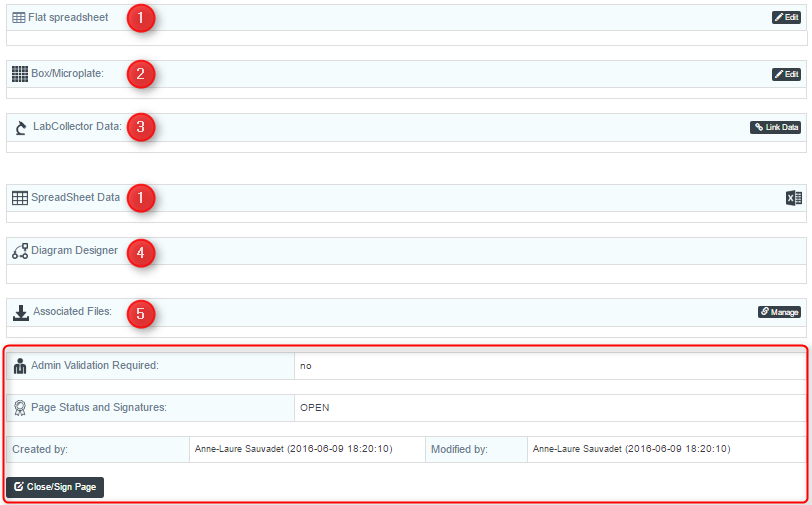Click the Admin Validation Required: label
Viewport: 812px width, 505px height.
(95, 365)
